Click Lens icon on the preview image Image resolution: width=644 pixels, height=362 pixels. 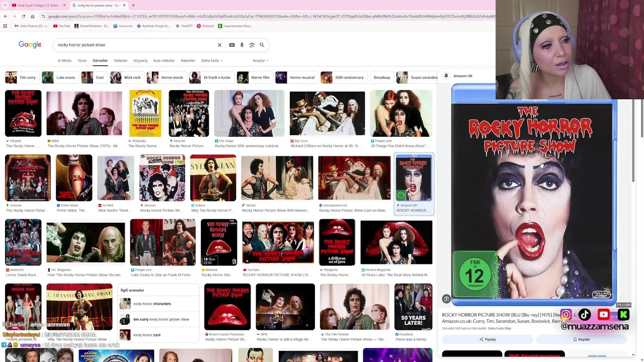446,299
